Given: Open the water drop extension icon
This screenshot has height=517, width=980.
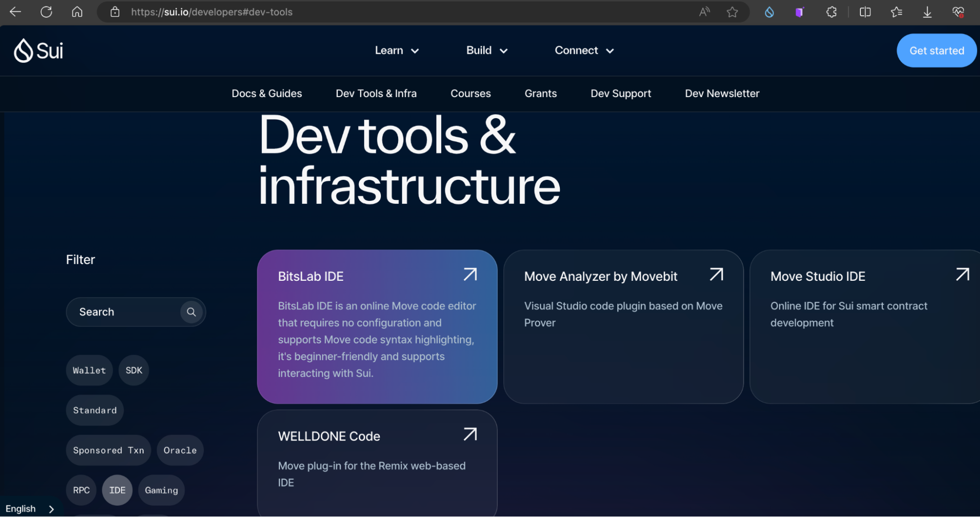Looking at the screenshot, I should [x=769, y=12].
